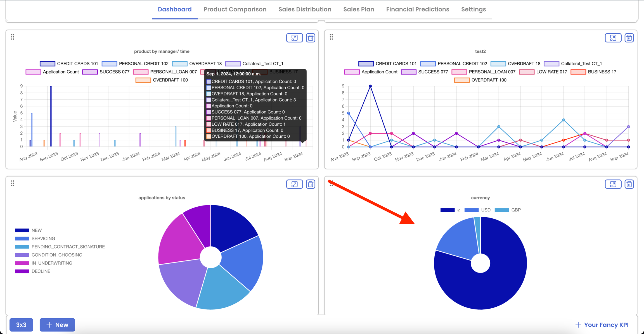This screenshot has height=334, width=644.
Task: Open the Financial Predictions tab
Action: pyautogui.click(x=418, y=9)
